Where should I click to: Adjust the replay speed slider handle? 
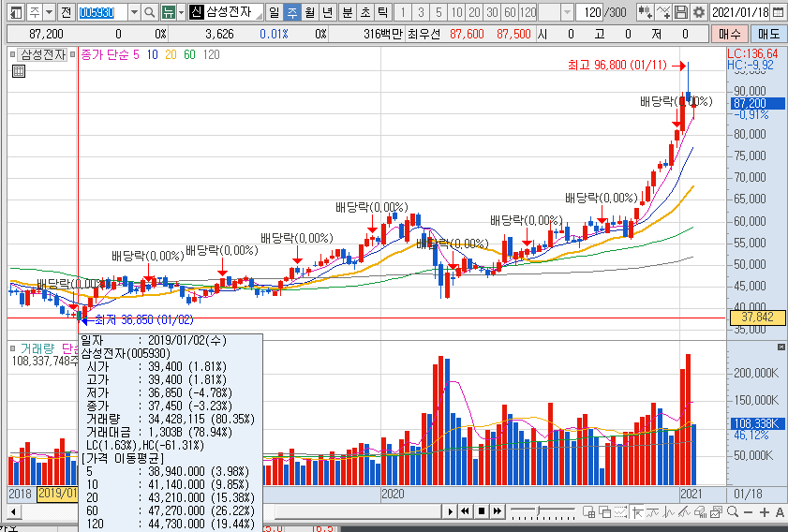pyautogui.click(x=539, y=511)
